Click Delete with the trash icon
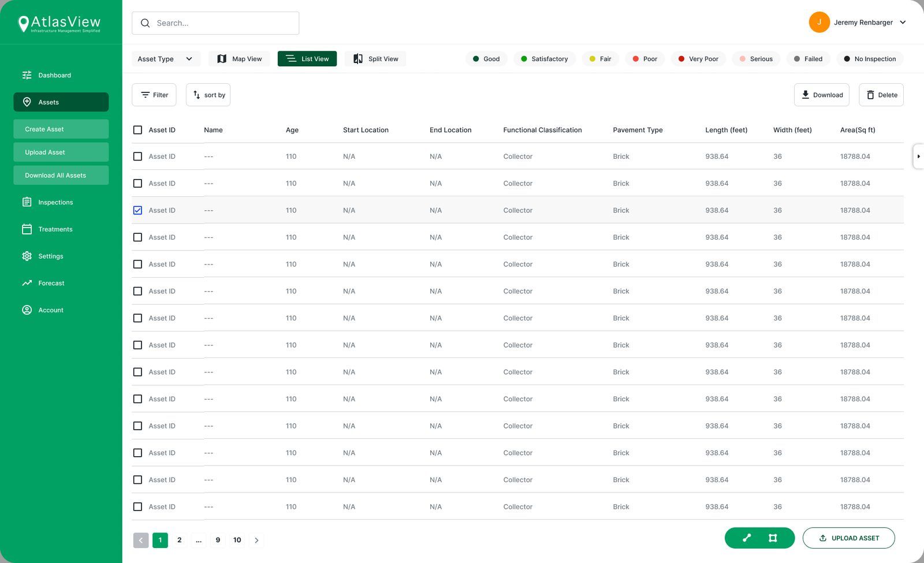Screen dimensions: 924x563 tap(881, 95)
